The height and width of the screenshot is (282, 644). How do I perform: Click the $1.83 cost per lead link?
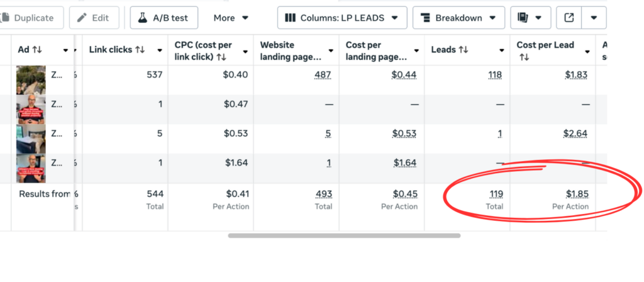576,75
